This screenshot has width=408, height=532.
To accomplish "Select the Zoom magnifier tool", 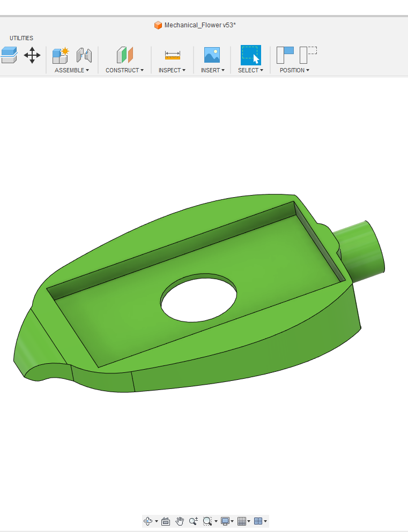I will pos(194,521).
